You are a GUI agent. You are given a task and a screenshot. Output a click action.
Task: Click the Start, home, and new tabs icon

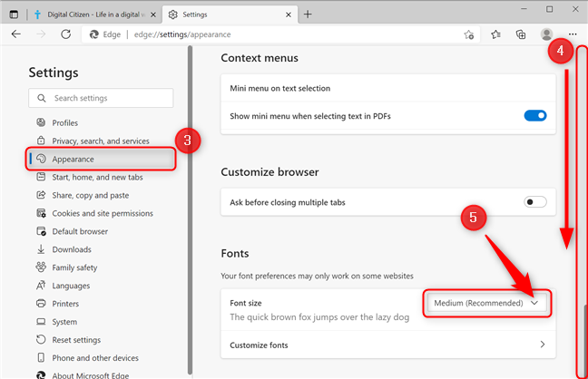pos(41,177)
